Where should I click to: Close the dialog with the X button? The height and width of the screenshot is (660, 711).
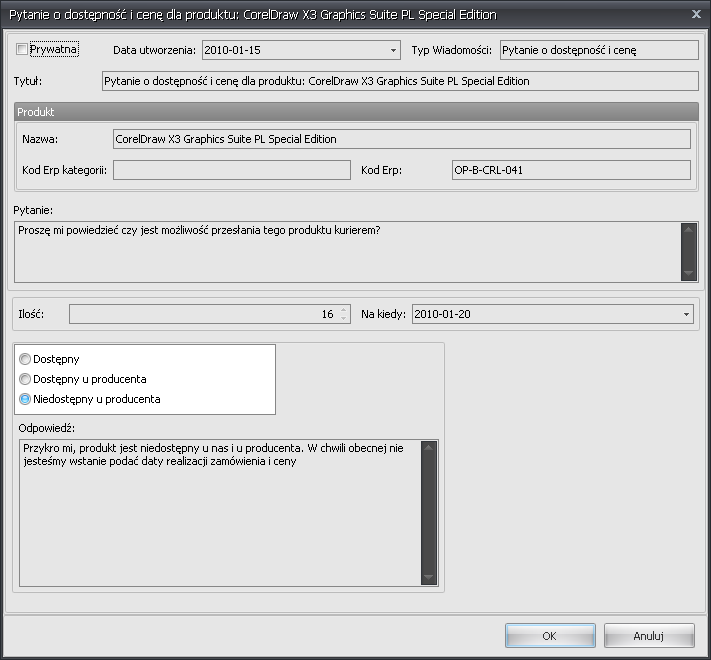coord(696,15)
